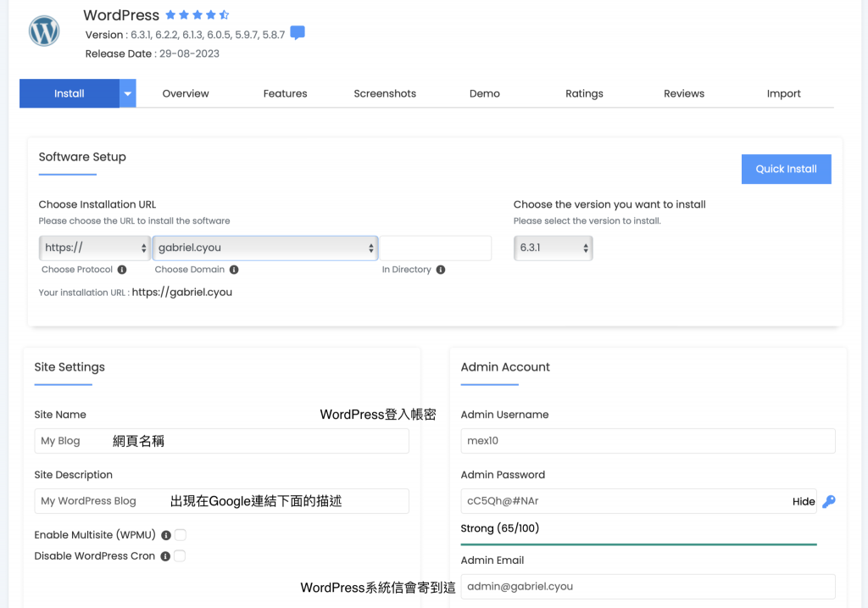Image resolution: width=868 pixels, height=608 pixels.
Task: Click info icon beside Choose Protocol
Action: click(x=122, y=270)
